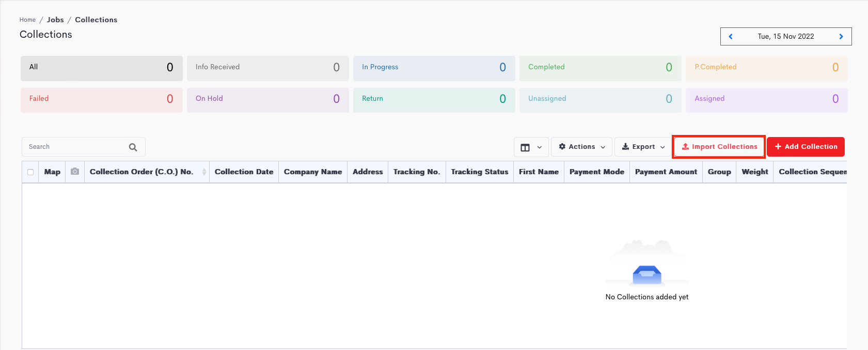Sort by Collection Order No. arrows

click(x=204, y=172)
